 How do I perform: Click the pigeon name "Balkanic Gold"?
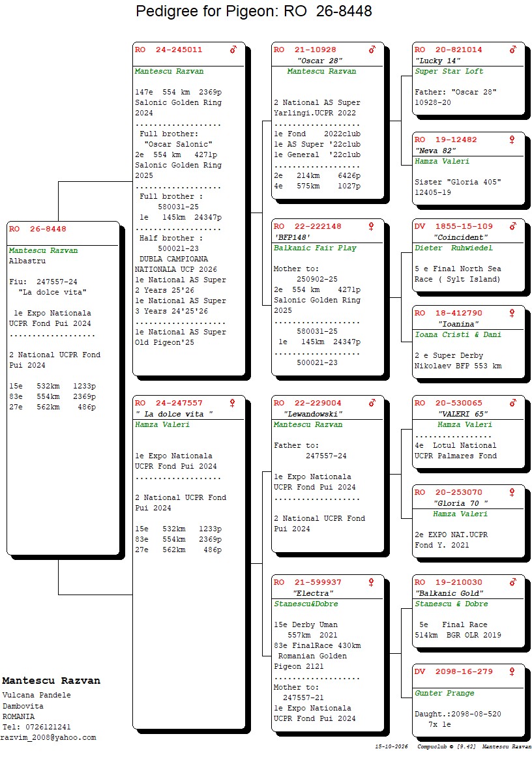point(449,593)
